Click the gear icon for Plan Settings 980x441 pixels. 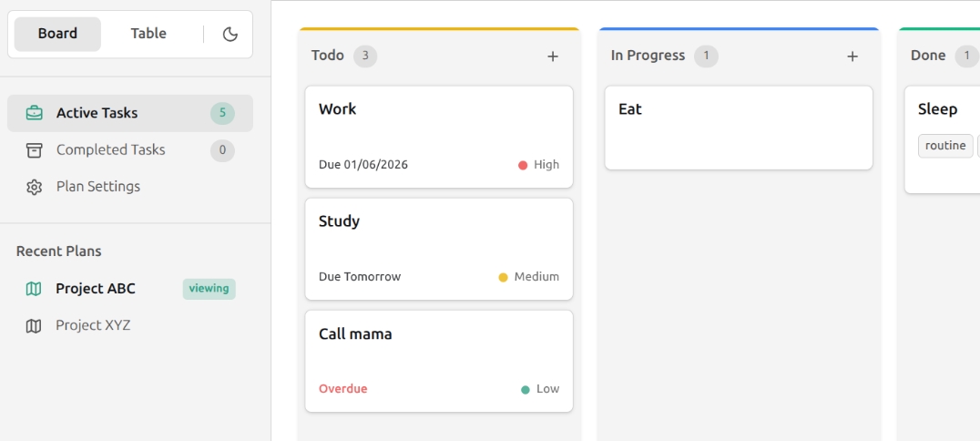click(x=35, y=187)
